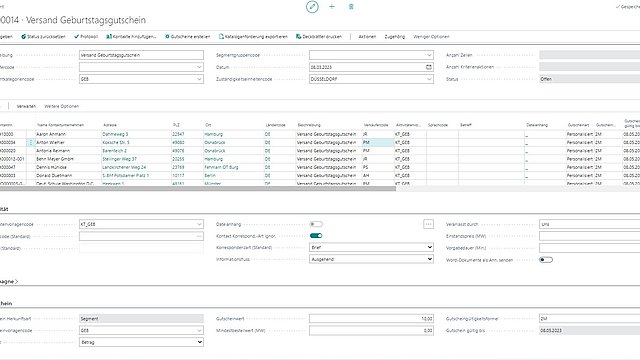
Task: Toggle Word-Dokumente als Anh. senden switch
Action: (546, 260)
